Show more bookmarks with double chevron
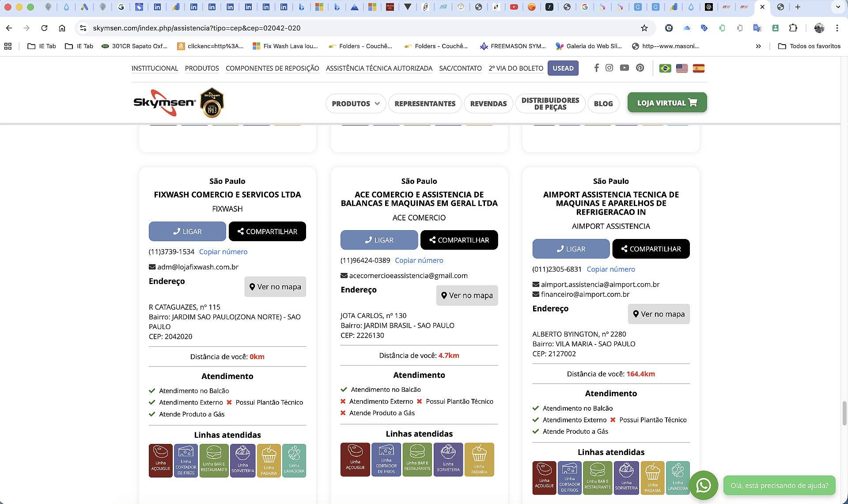This screenshot has height=504, width=848. [x=758, y=46]
